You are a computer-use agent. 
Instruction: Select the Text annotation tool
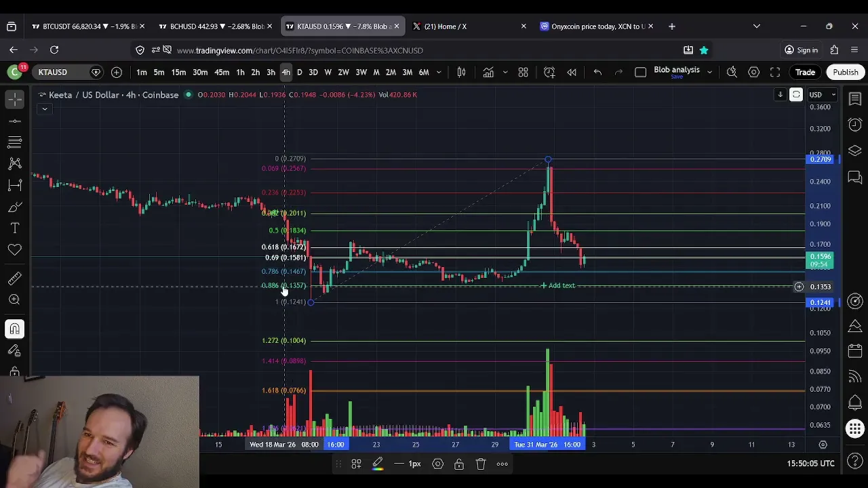point(14,228)
